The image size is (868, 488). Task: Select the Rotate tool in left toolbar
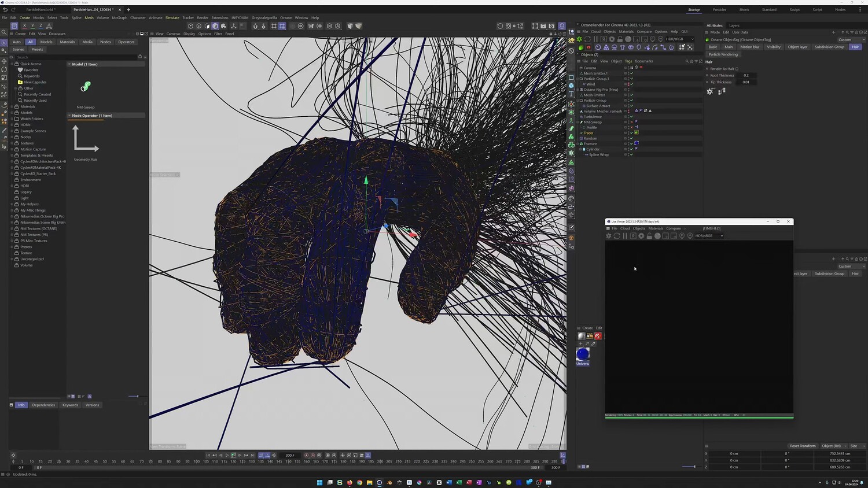tap(4, 69)
